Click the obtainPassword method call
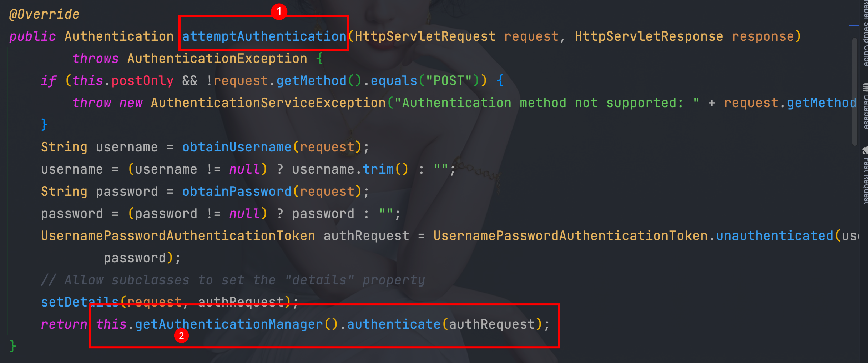Viewport: 868px width, 363px height. [237, 192]
